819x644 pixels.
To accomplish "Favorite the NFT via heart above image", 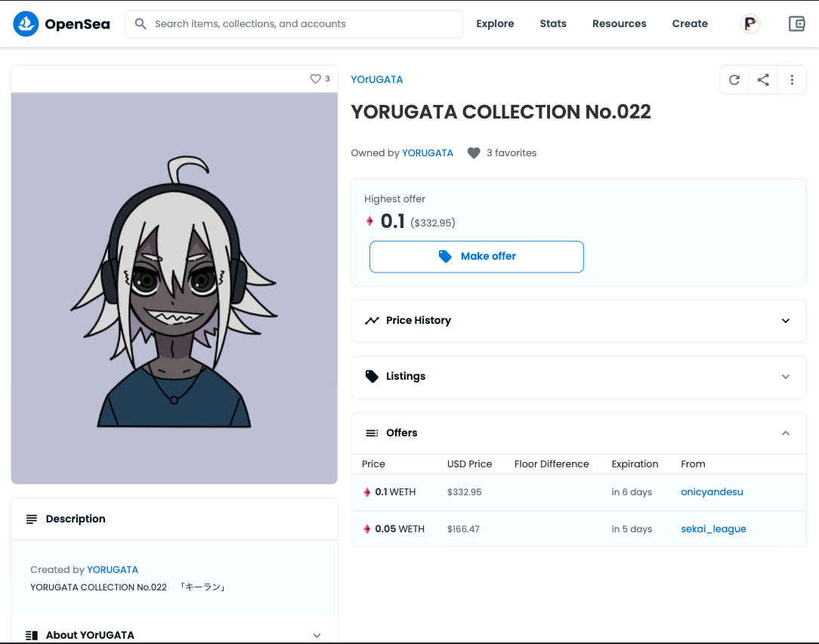I will tap(316, 79).
